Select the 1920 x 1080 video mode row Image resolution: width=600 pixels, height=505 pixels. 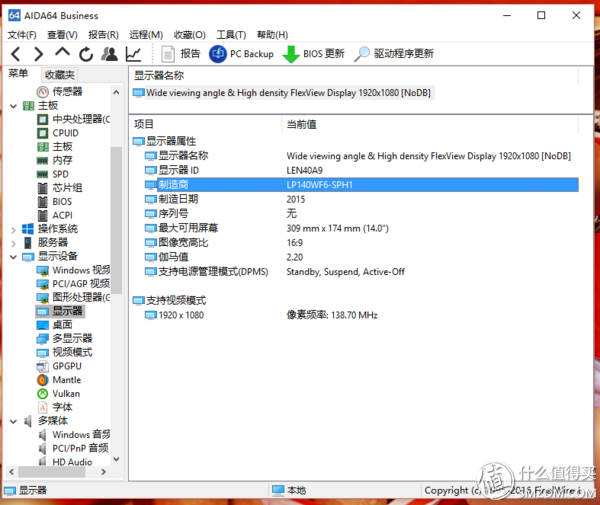[x=181, y=316]
